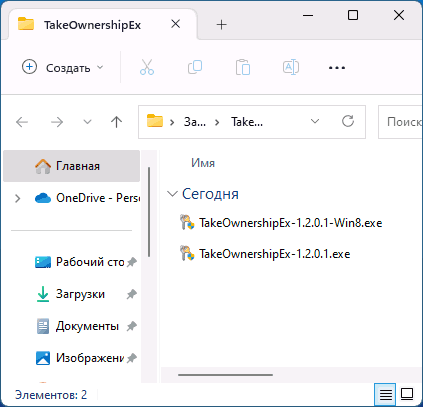Click the Rename icon in toolbar
This screenshot has height=407, width=423.
[x=291, y=67]
